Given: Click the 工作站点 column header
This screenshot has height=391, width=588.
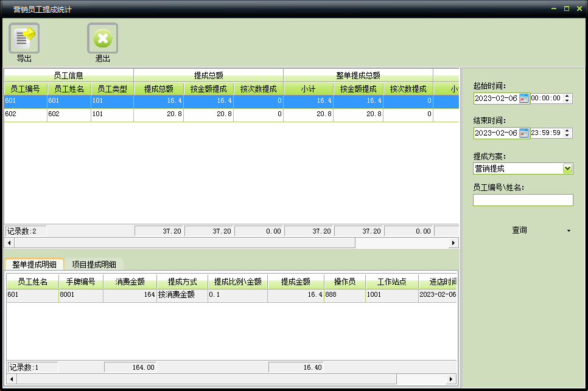Looking at the screenshot, I should point(392,282).
